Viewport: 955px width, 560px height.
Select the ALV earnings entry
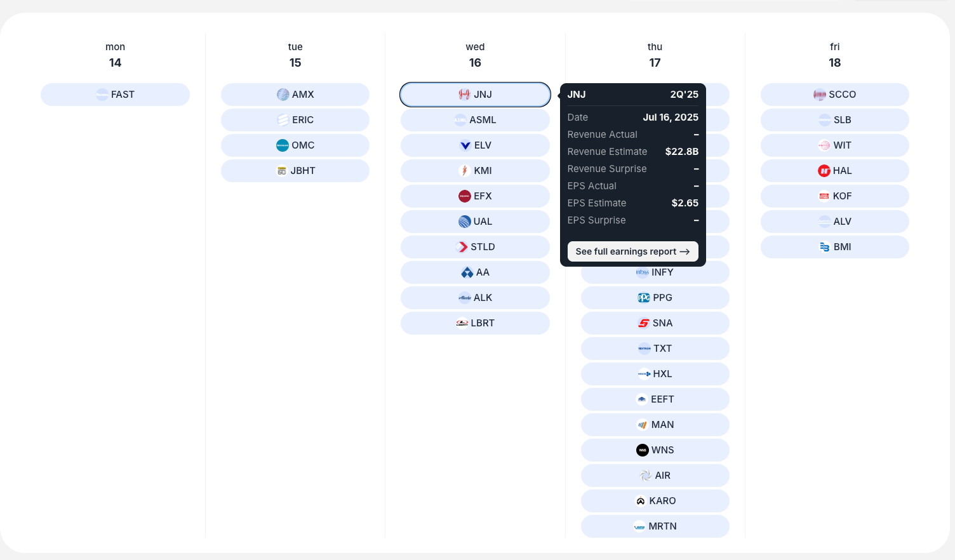point(835,222)
